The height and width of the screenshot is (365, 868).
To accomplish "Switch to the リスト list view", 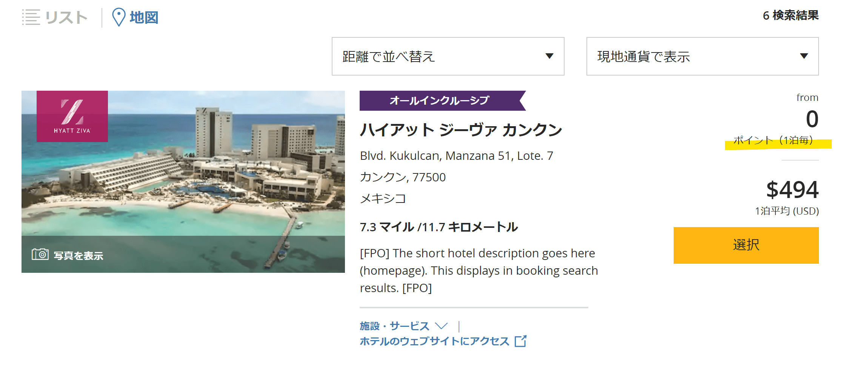I will [x=55, y=17].
